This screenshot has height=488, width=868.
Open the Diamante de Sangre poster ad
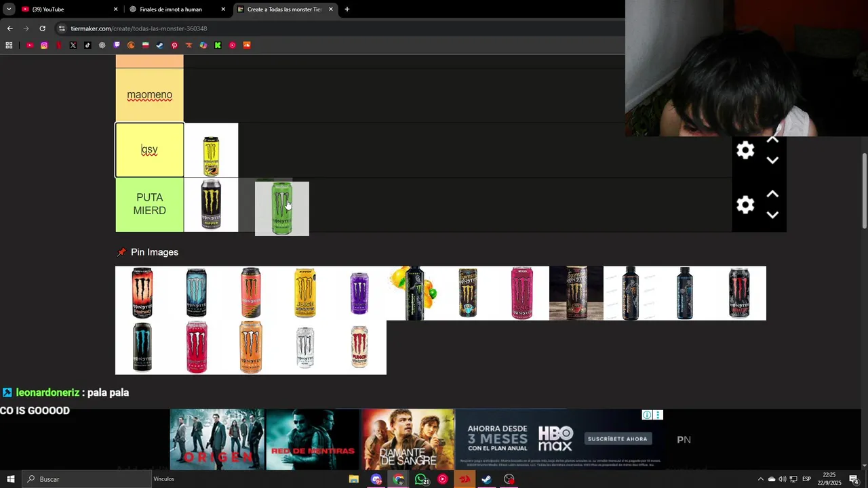(x=408, y=439)
